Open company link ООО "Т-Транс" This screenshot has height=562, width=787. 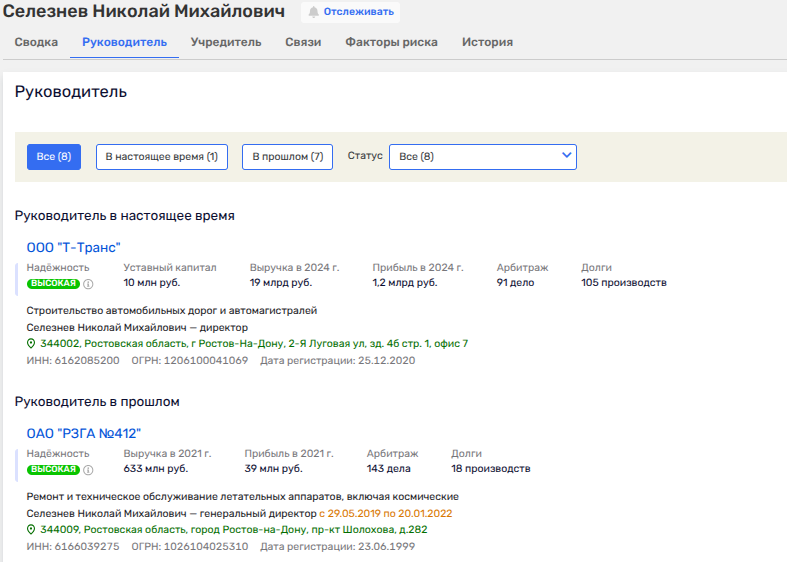[x=73, y=248]
